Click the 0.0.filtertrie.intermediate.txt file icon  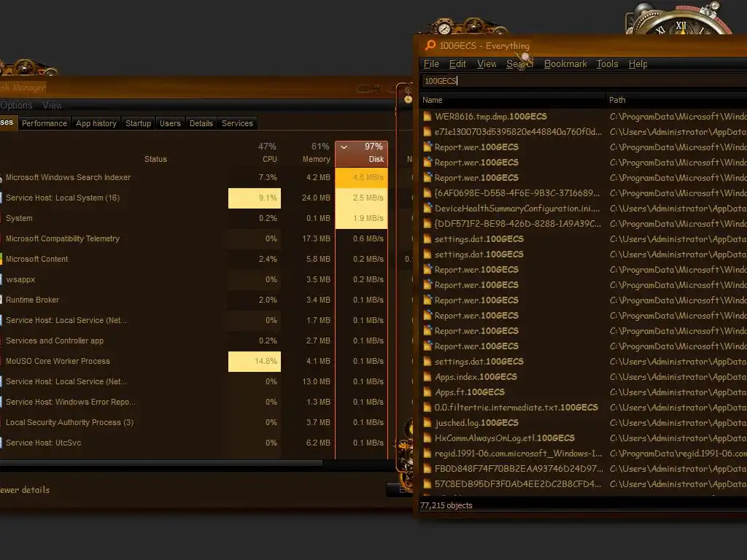click(x=427, y=408)
